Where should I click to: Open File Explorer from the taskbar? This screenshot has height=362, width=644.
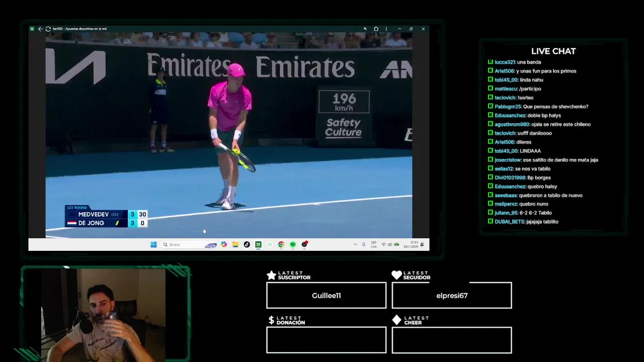(x=235, y=245)
